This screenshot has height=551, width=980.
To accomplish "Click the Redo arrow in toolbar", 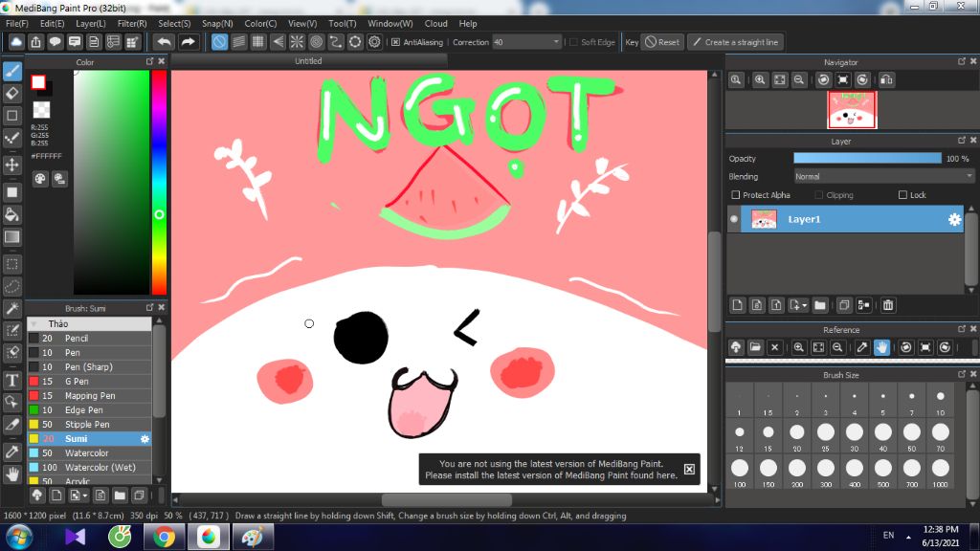I will [x=188, y=42].
